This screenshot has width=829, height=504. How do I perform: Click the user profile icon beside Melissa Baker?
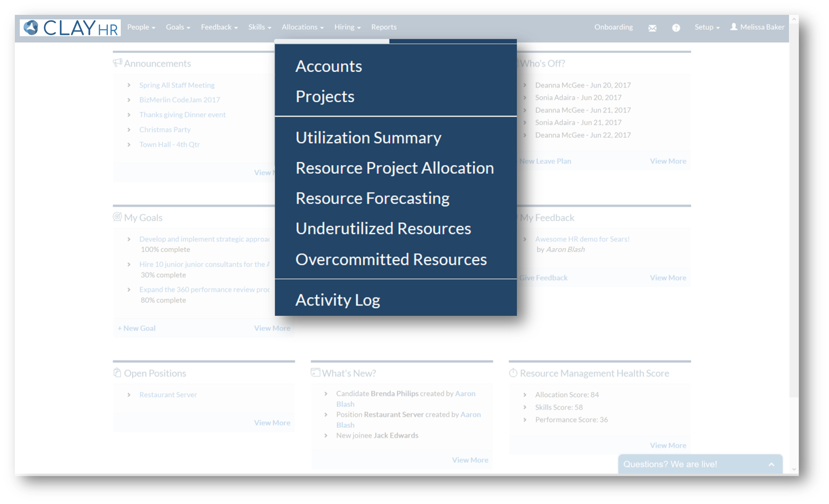tap(734, 27)
